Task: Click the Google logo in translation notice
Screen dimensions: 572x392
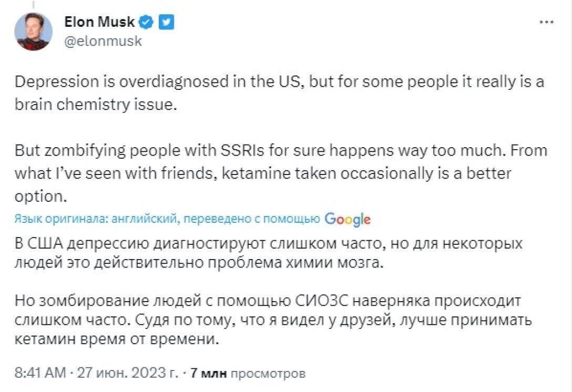Action: [x=347, y=219]
